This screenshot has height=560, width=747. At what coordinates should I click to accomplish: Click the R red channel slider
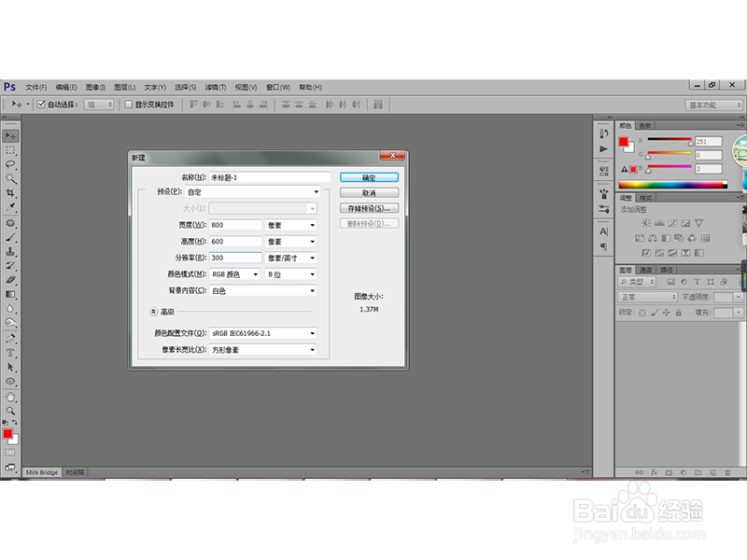click(x=669, y=141)
